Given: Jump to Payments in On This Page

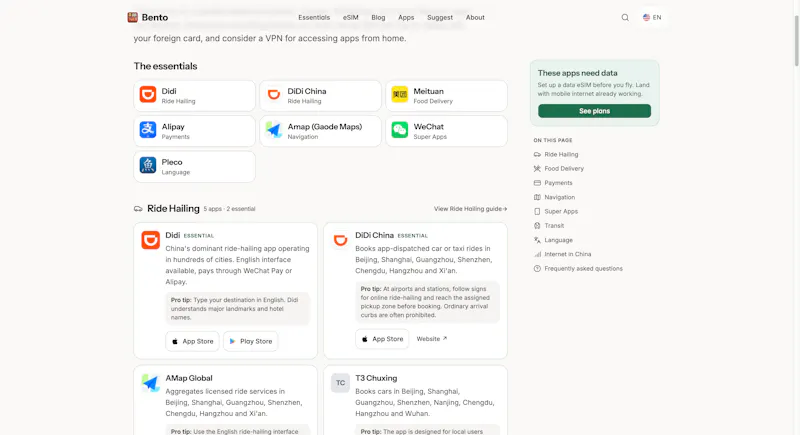Looking at the screenshot, I should pos(558,183).
